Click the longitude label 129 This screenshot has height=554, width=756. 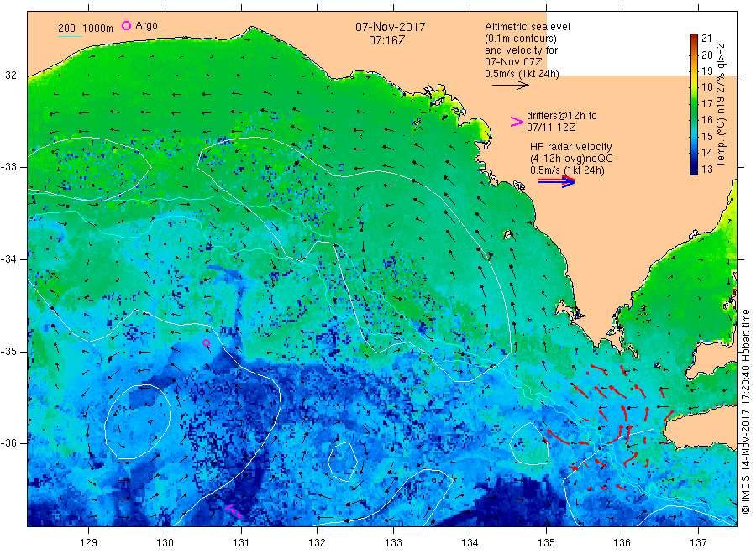tap(89, 542)
